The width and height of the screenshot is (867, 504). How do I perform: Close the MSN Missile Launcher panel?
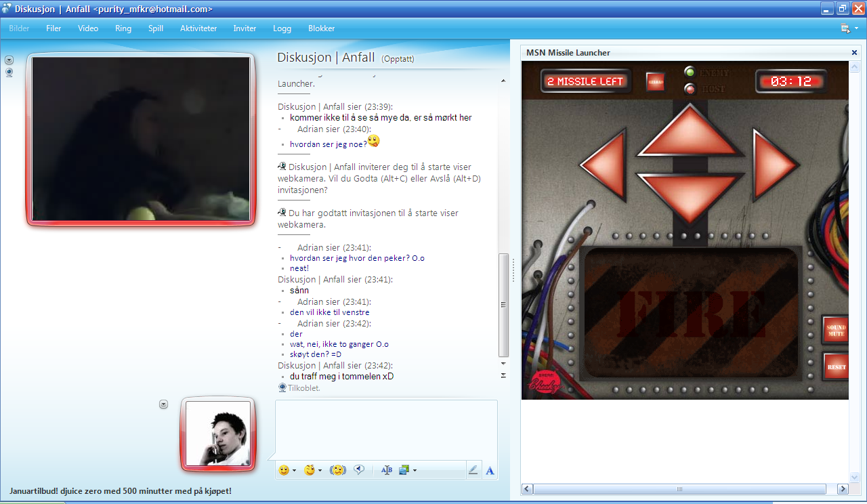(x=854, y=53)
